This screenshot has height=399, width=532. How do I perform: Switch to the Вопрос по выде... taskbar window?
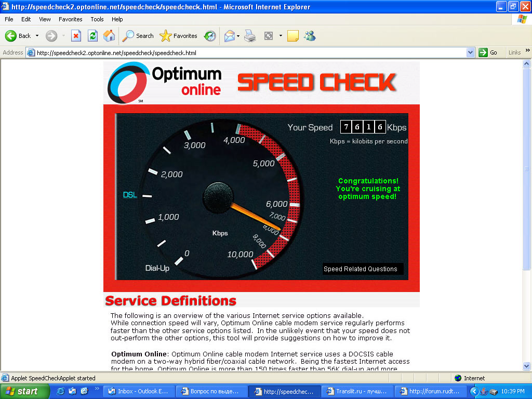[211, 391]
